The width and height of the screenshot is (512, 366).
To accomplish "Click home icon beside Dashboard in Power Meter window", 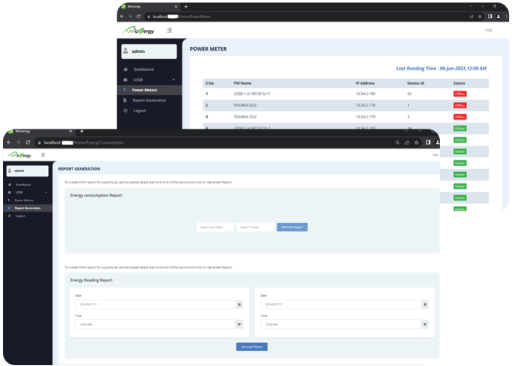I will click(x=125, y=69).
